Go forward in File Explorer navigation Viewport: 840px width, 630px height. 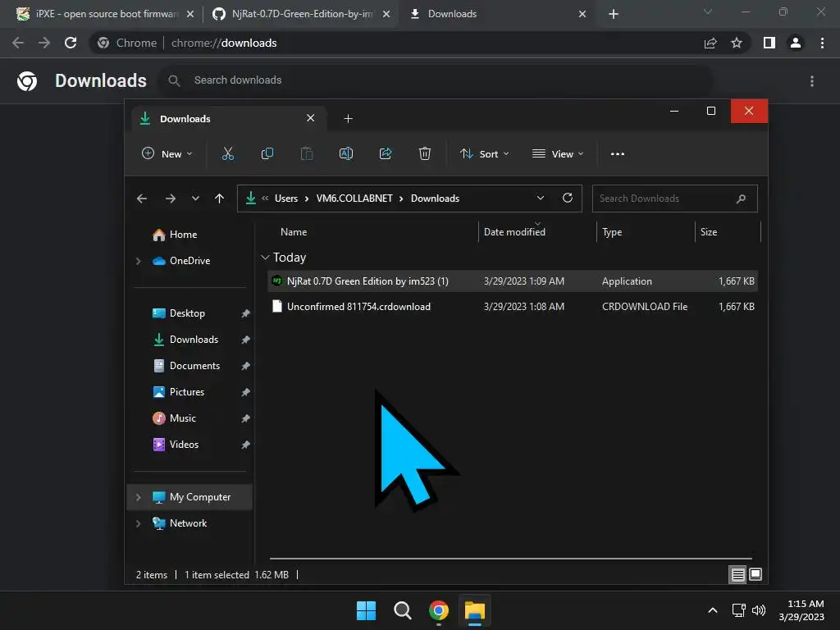171,199
